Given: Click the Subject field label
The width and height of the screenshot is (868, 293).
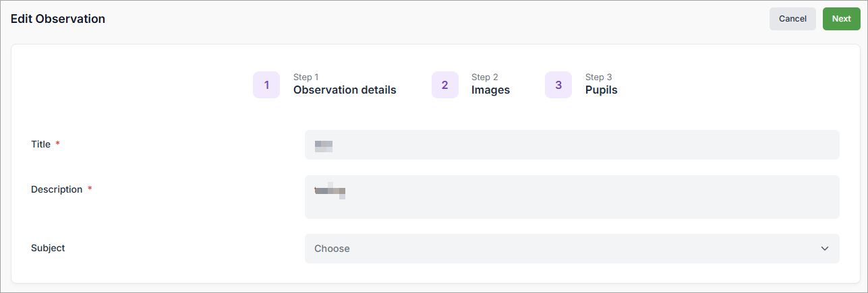Looking at the screenshot, I should coord(48,248).
